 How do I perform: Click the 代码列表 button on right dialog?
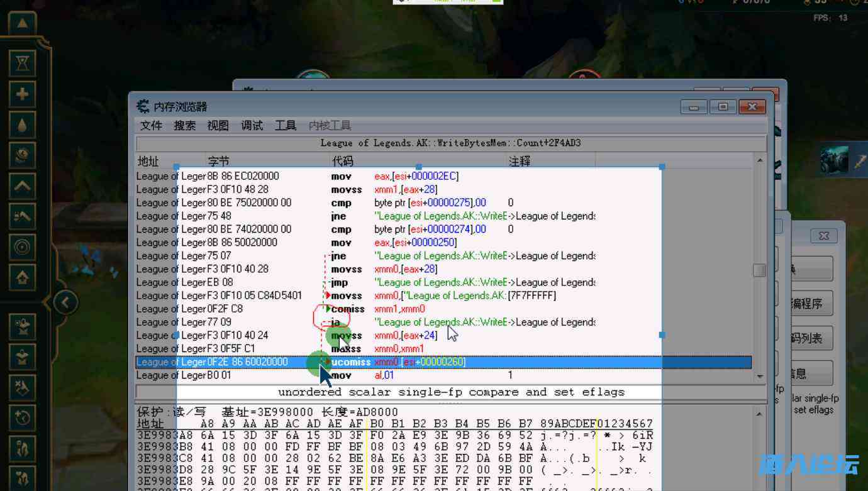(x=811, y=338)
